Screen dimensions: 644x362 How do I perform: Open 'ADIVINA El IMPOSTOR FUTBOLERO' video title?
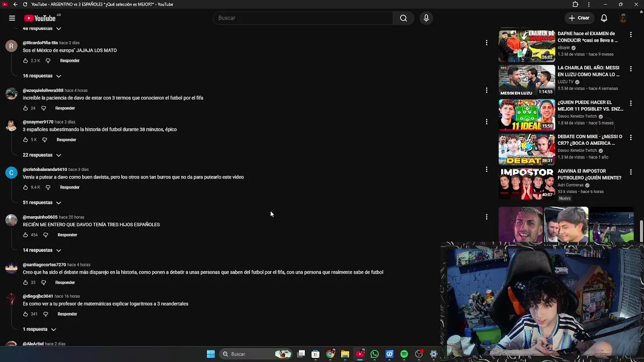click(590, 174)
